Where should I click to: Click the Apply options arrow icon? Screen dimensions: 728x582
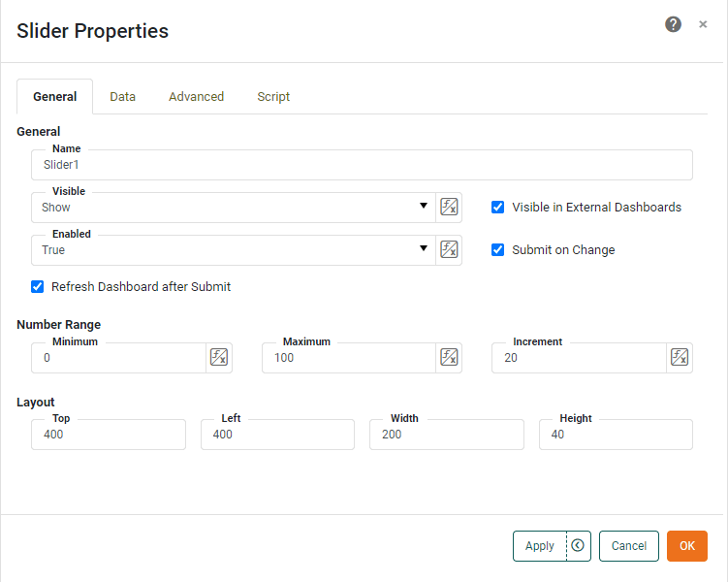click(578, 546)
